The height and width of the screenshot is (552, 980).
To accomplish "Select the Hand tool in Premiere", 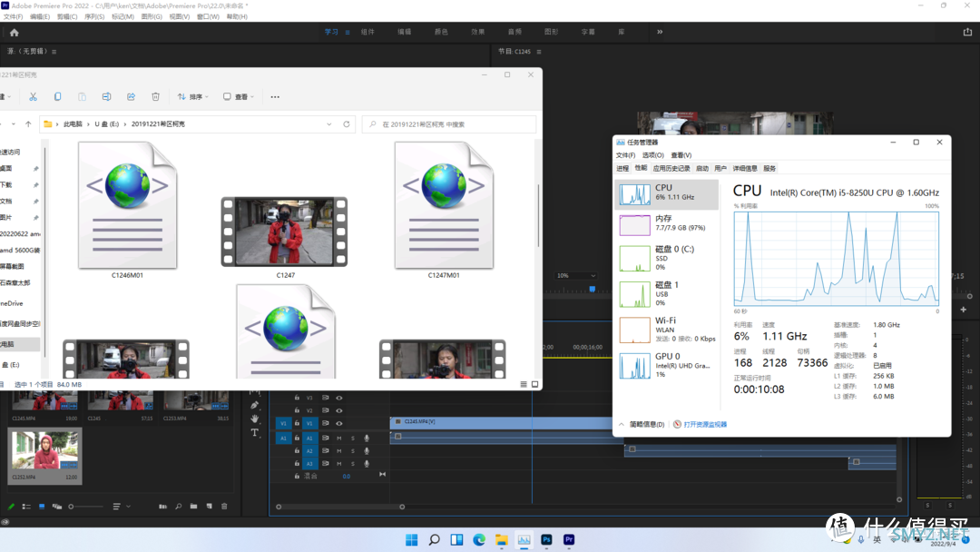I will pos(254,419).
